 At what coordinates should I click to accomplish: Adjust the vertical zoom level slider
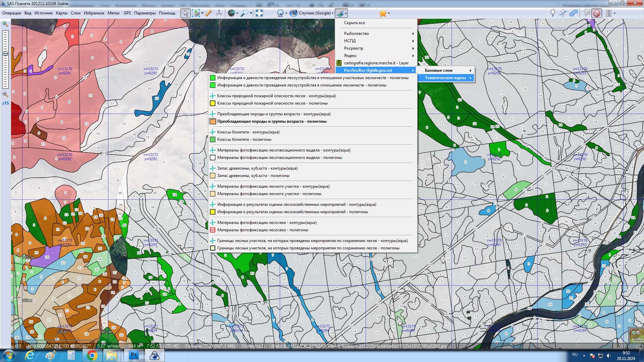pos(5,54)
